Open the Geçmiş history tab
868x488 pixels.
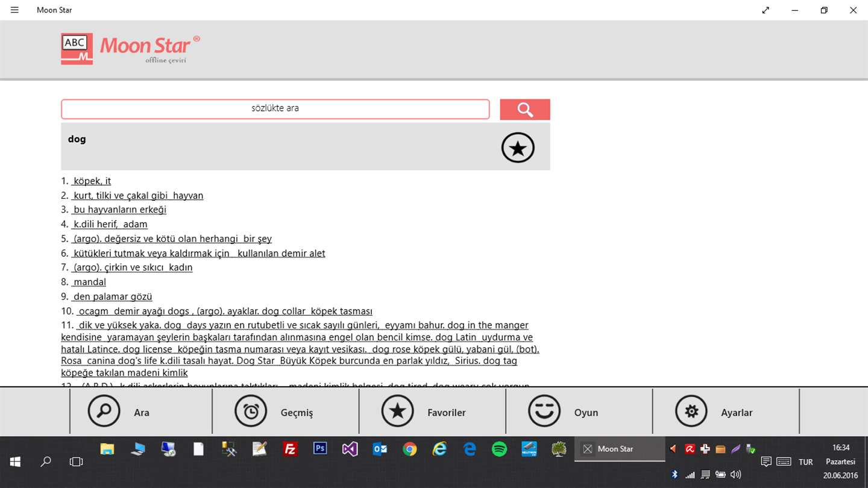click(251, 411)
